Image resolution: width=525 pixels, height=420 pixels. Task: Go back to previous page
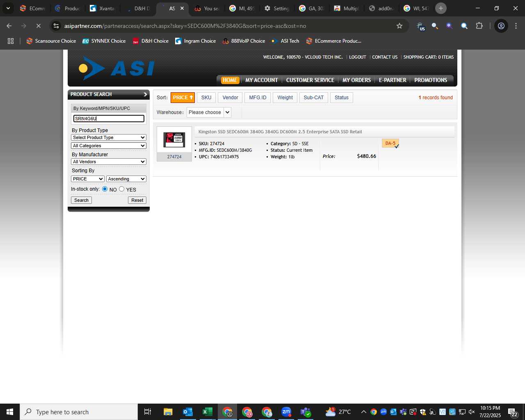[9, 26]
